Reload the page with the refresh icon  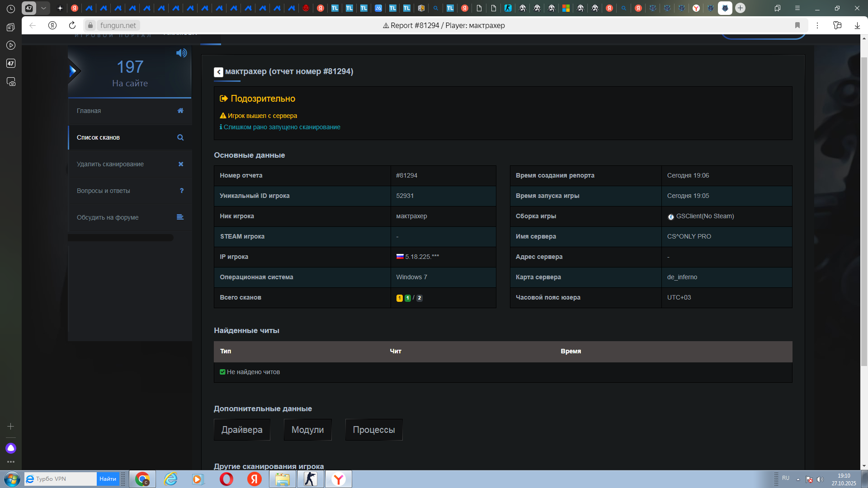(x=72, y=25)
